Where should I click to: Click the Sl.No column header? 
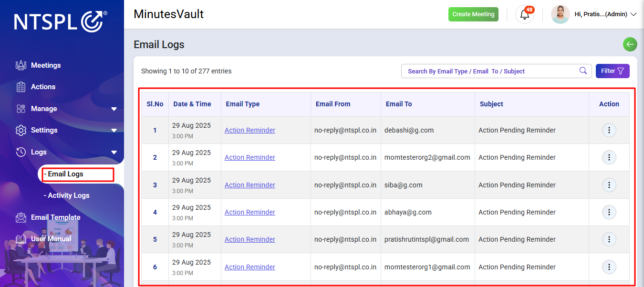tap(155, 104)
